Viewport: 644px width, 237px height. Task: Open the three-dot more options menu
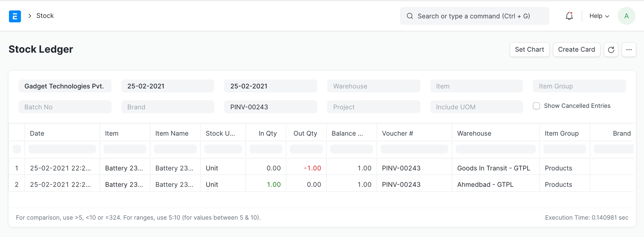(x=629, y=50)
